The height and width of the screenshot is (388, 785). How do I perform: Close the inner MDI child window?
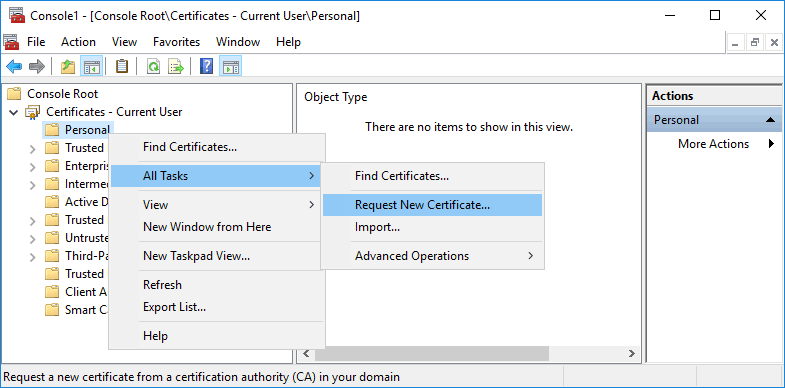pyautogui.click(x=773, y=43)
